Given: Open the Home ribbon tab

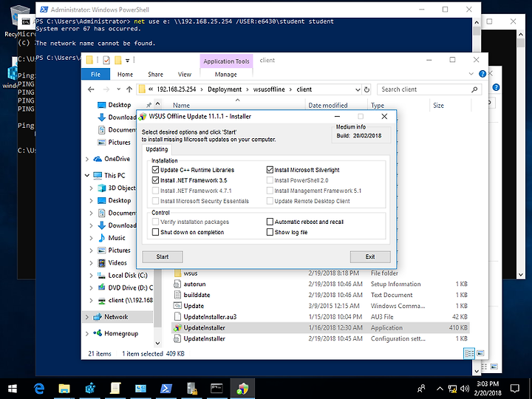Looking at the screenshot, I should (125, 75).
